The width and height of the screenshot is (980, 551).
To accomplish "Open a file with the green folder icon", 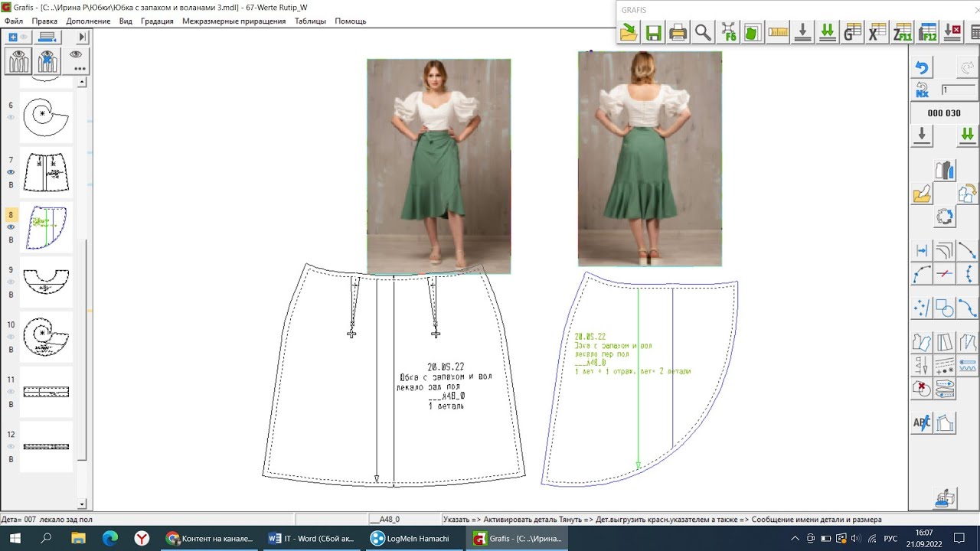I will (x=629, y=32).
